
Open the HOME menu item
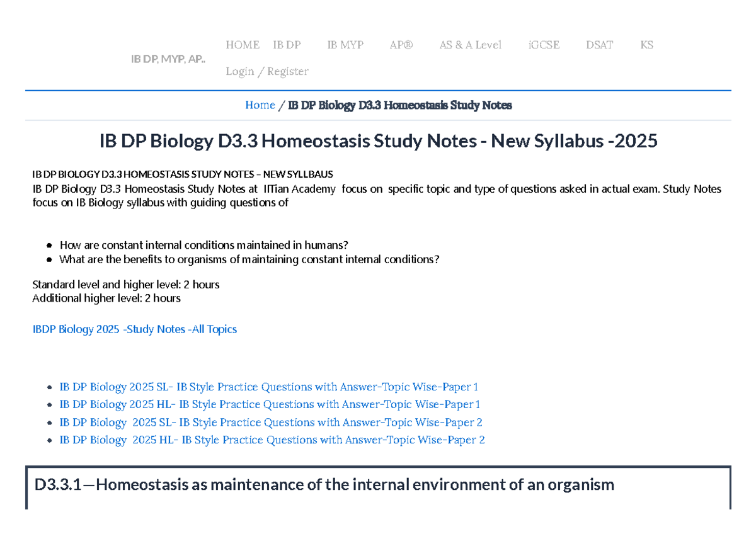(x=243, y=45)
